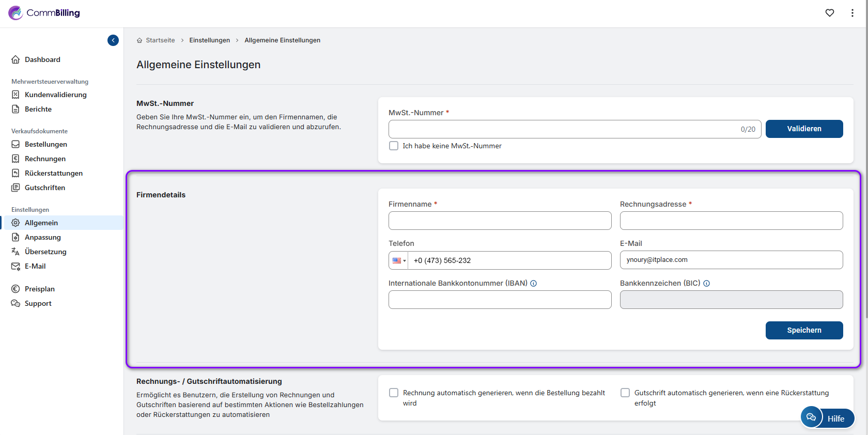Screen dimensions: 868x435
Task: Focus the Firmenname input field
Action: 500,221
